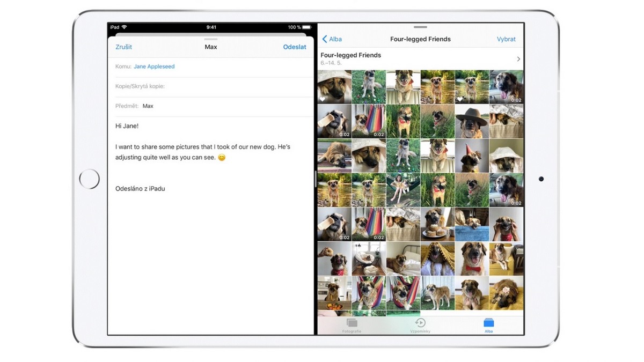
Task: Click the 'Max' compose sheet title
Action: pos(211,47)
